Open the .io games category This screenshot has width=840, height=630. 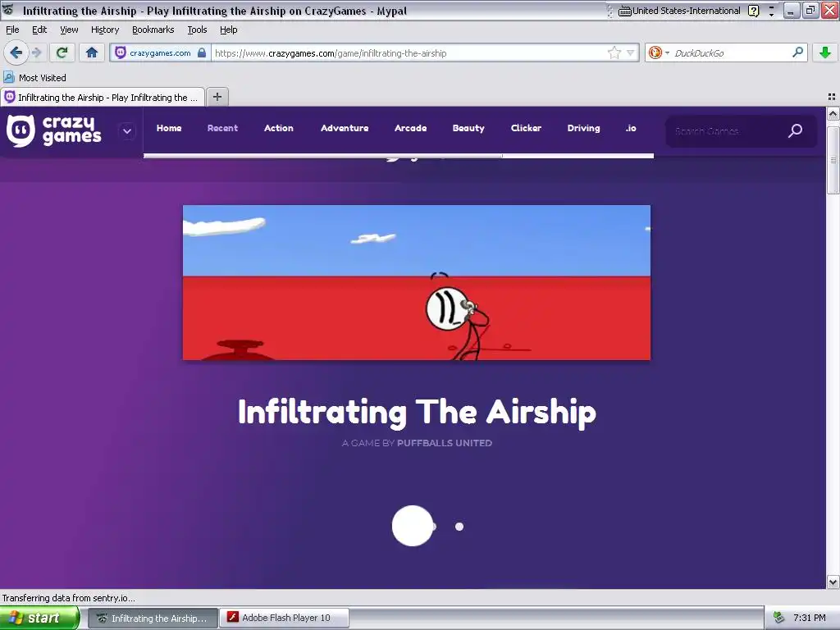[x=631, y=128]
